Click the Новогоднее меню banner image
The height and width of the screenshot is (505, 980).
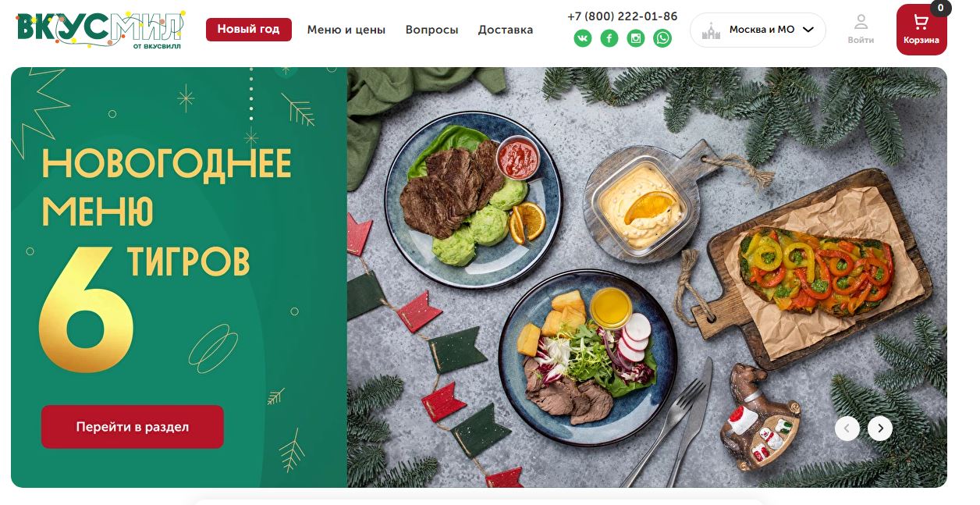(479, 277)
